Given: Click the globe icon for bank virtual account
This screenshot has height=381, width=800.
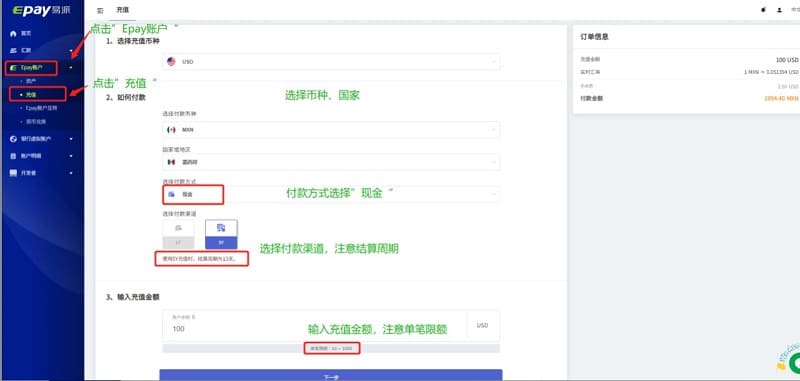Looking at the screenshot, I should click(14, 139).
